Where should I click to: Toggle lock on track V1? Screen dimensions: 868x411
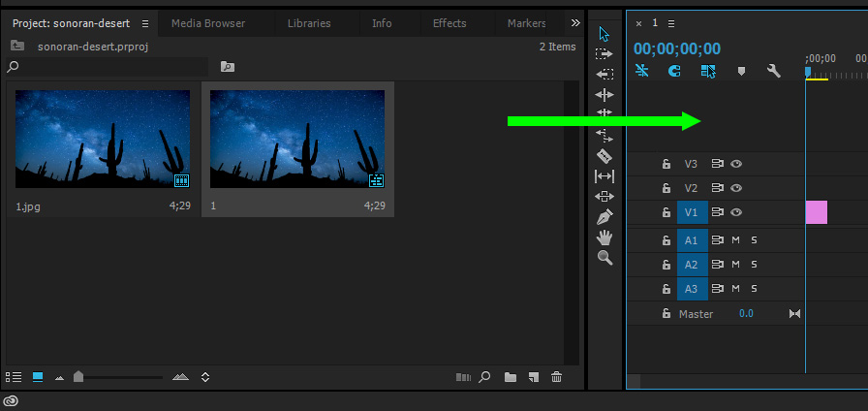click(666, 212)
